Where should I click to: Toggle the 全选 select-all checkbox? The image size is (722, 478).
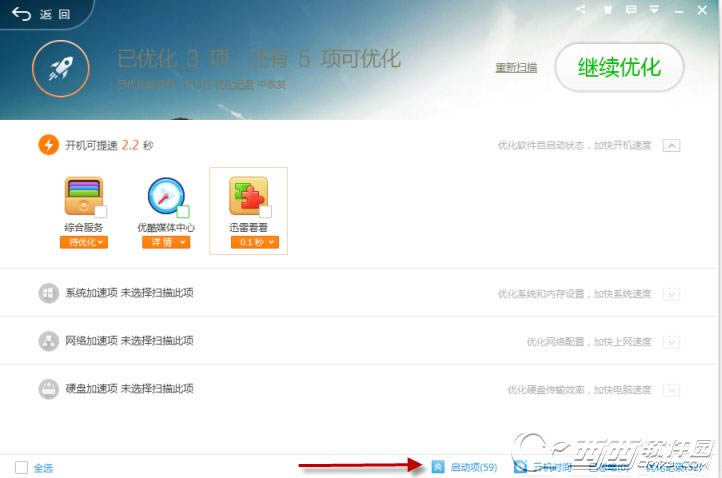click(21, 467)
